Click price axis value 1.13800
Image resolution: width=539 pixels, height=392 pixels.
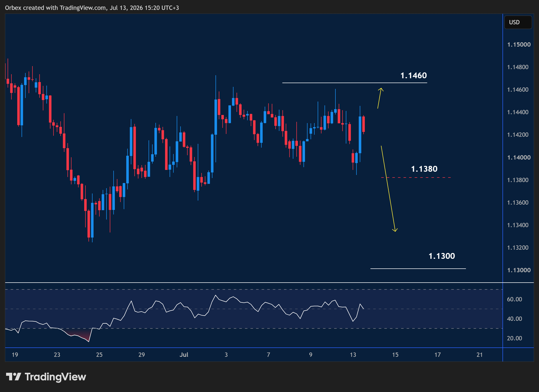pyautogui.click(x=518, y=180)
